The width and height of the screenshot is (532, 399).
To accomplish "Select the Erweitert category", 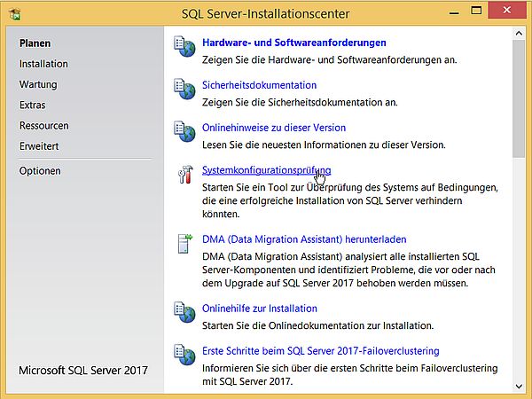I will [x=39, y=146].
